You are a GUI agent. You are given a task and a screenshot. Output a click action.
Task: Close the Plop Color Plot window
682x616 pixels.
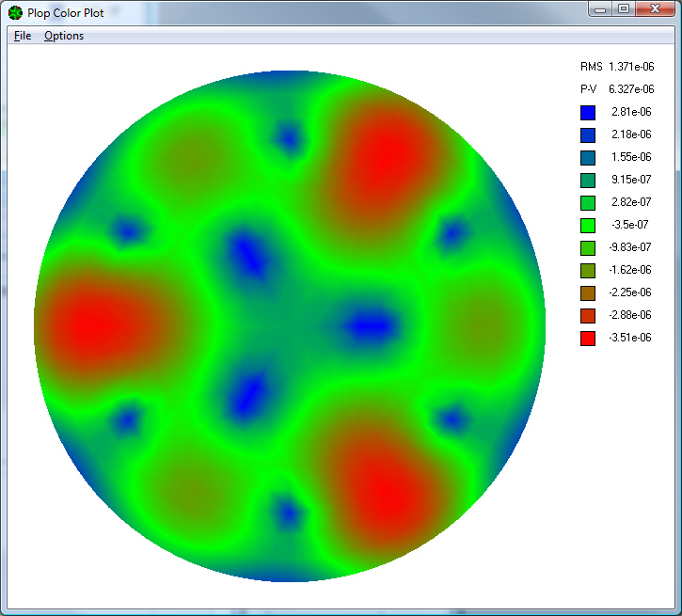pos(655,9)
